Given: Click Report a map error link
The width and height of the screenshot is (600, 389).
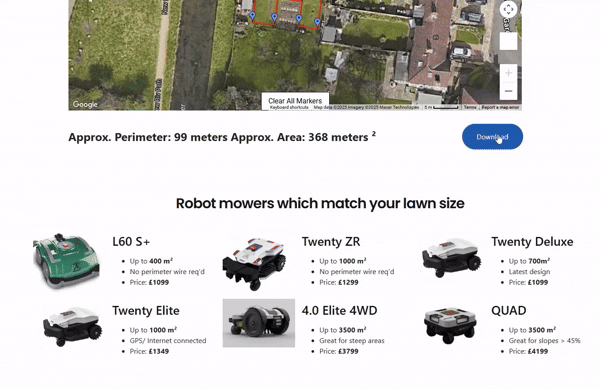Looking at the screenshot, I should click(x=500, y=107).
